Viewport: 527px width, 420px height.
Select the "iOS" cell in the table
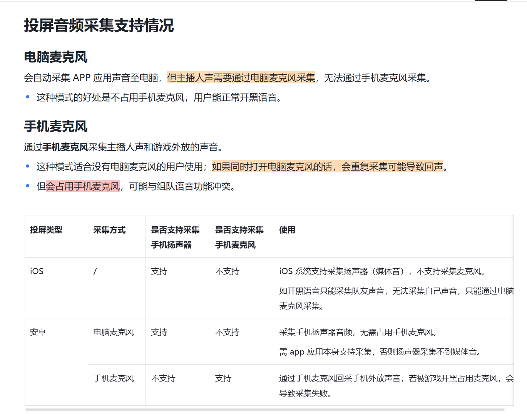tap(37, 271)
